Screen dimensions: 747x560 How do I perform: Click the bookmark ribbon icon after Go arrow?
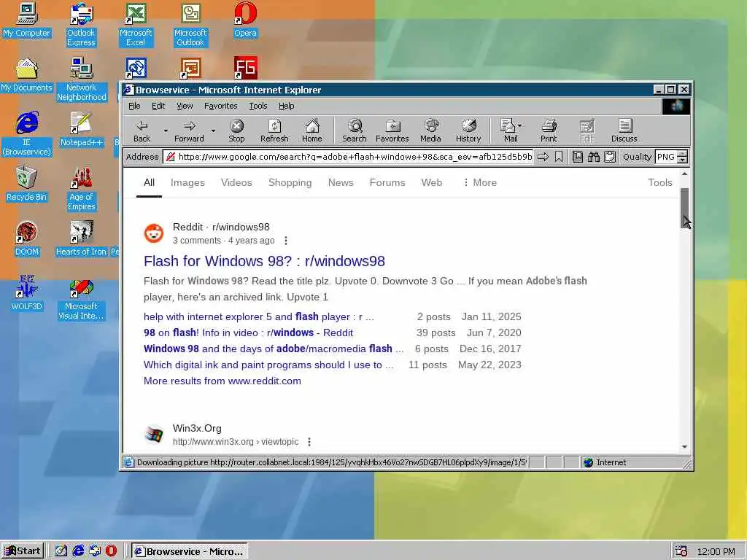559,157
